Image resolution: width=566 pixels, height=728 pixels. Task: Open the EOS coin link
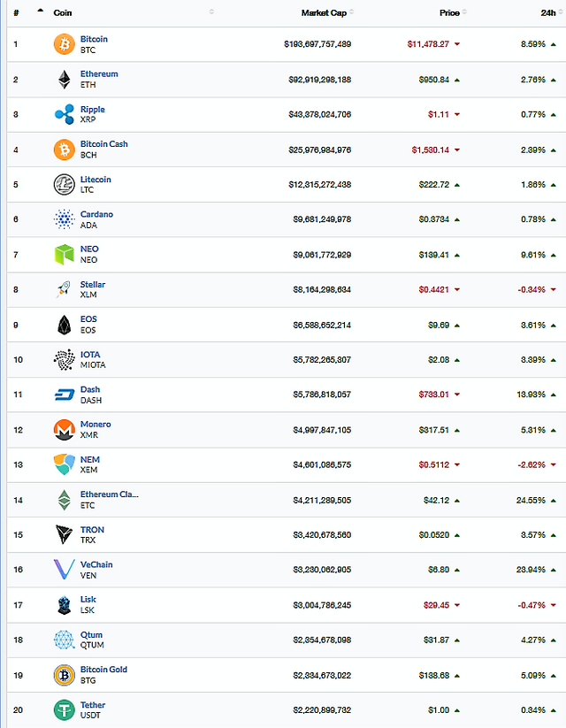coord(88,319)
